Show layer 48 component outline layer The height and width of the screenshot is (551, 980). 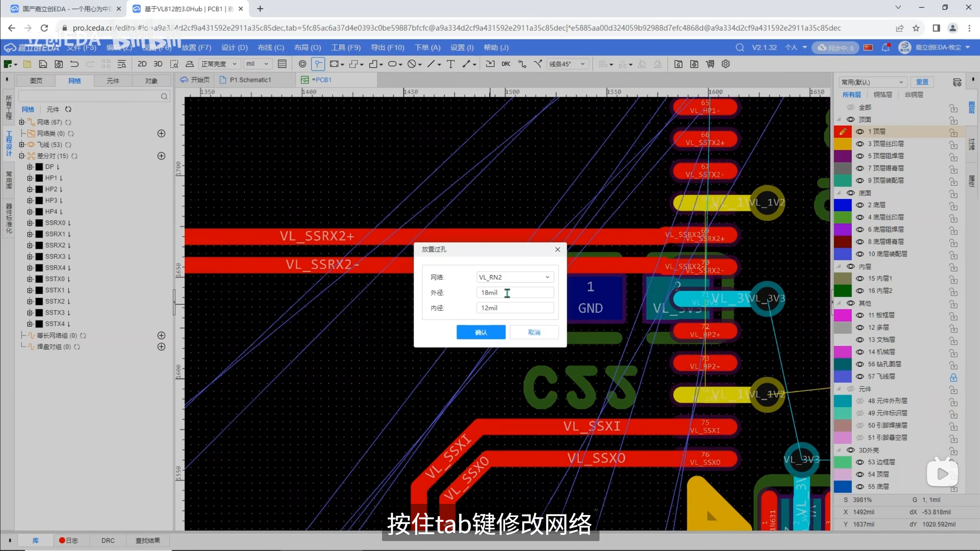pos(860,401)
